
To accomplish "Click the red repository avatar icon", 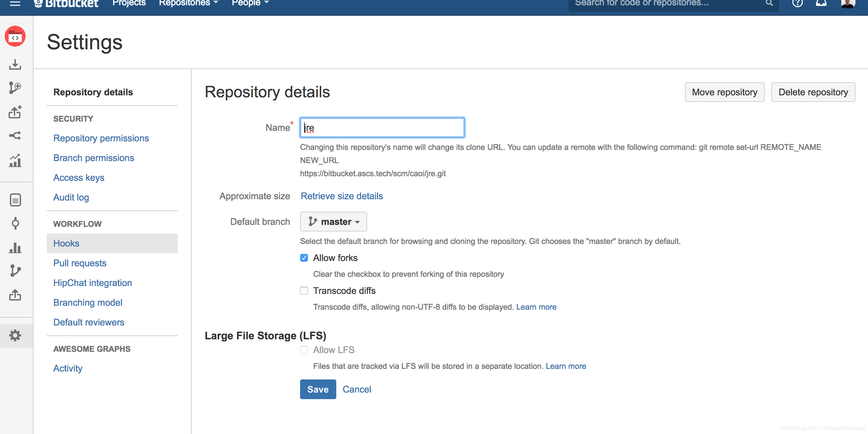I will [x=15, y=36].
